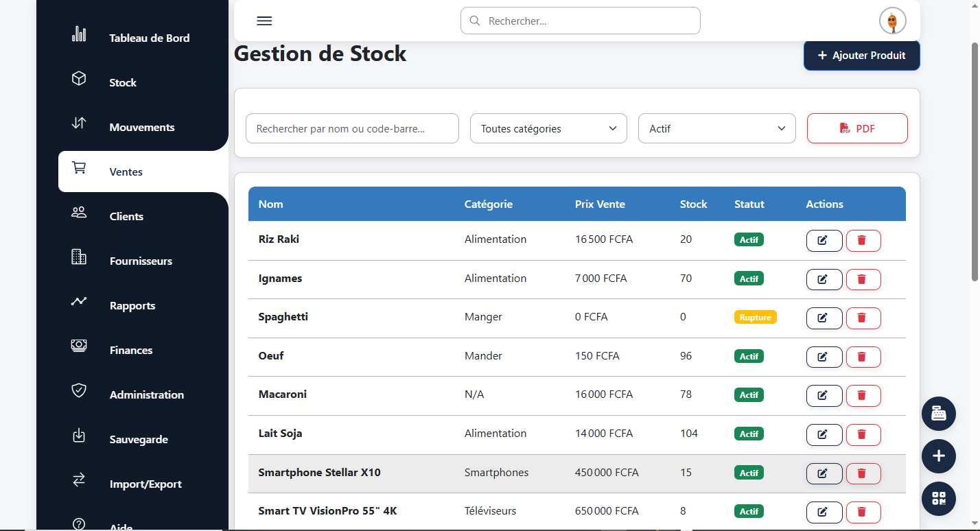Click the Stock column header
980x531 pixels.
tap(693, 204)
